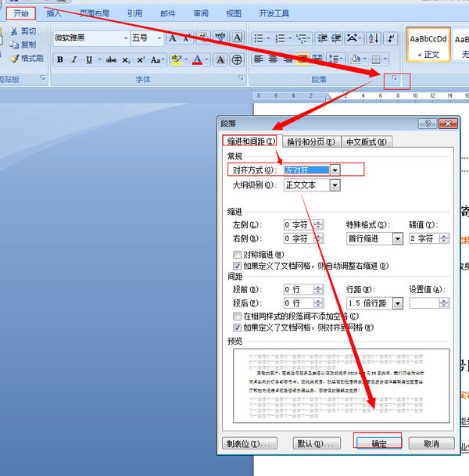469x476 pixels.
Task: Open the 微软雅黑 font name dropdown
Action: (x=126, y=38)
